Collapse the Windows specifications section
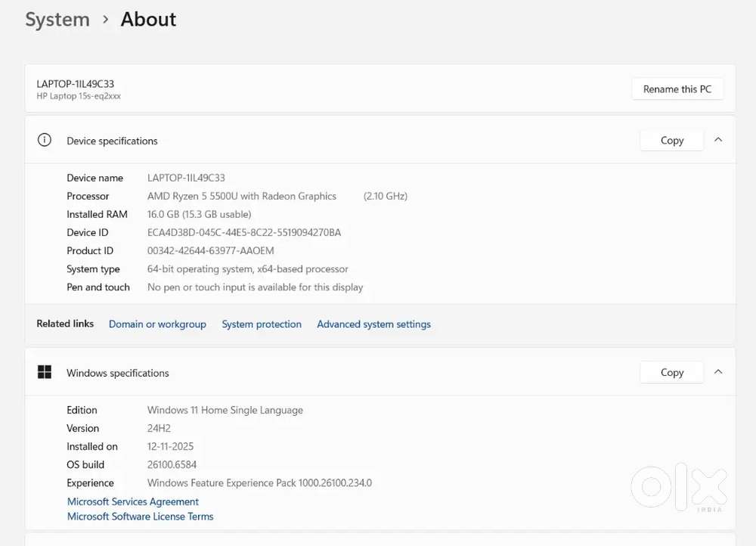The width and height of the screenshot is (756, 546). 718,372
